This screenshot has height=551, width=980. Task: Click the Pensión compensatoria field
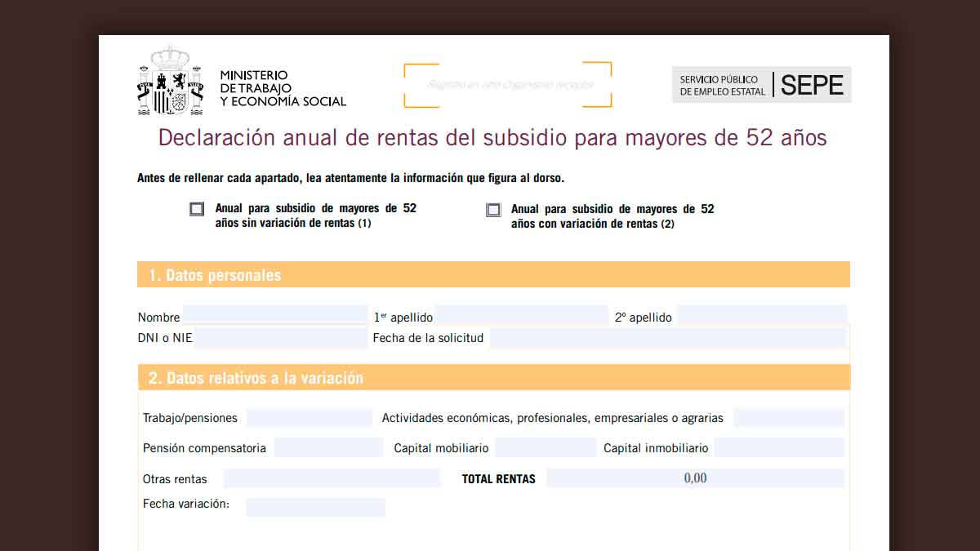tap(328, 447)
